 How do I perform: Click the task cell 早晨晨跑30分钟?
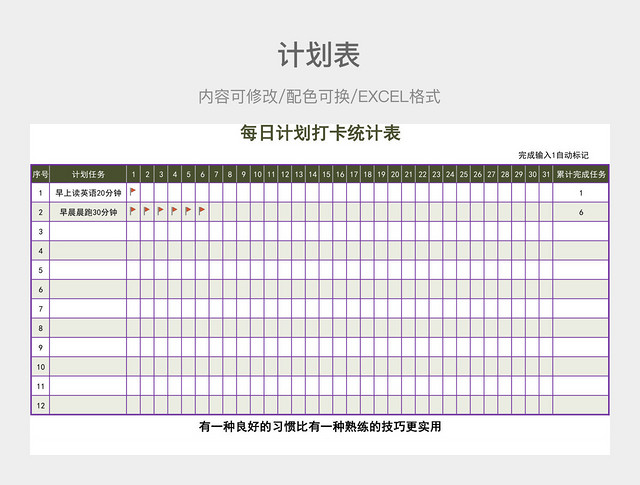click(x=88, y=212)
